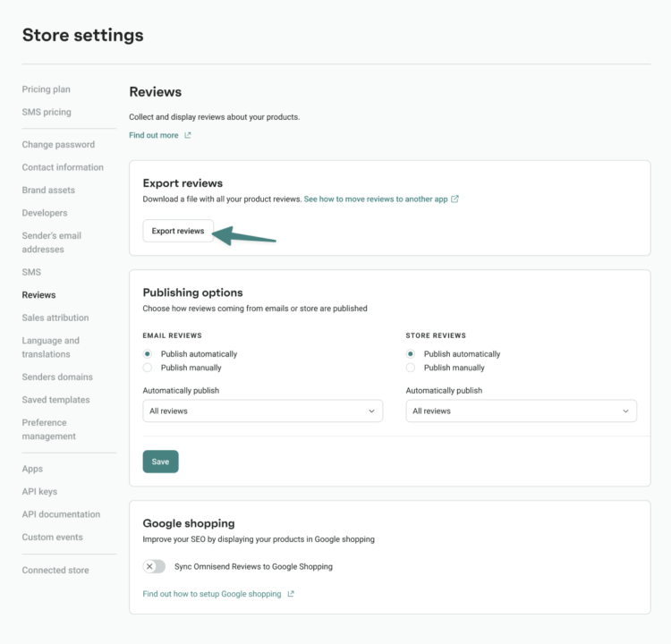671x644 pixels.
Task: Go to SMS pricing page
Action: [x=47, y=112]
